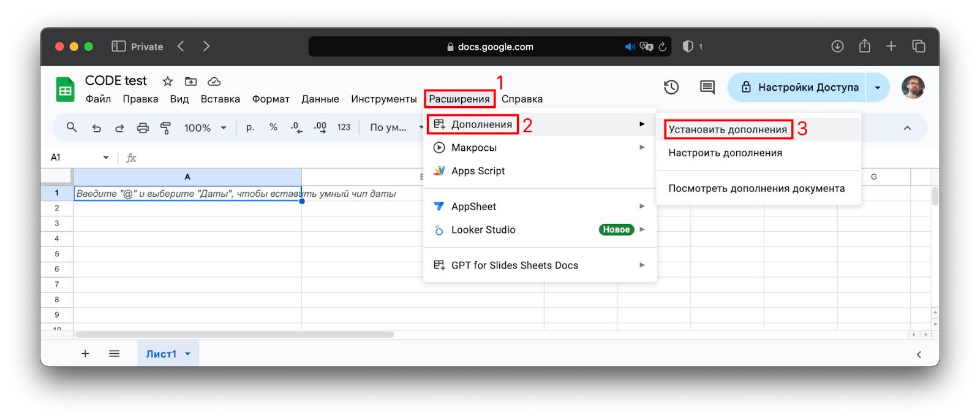The height and width of the screenshot is (420, 980).
Task: Select row 5 header
Action: pos(57,254)
